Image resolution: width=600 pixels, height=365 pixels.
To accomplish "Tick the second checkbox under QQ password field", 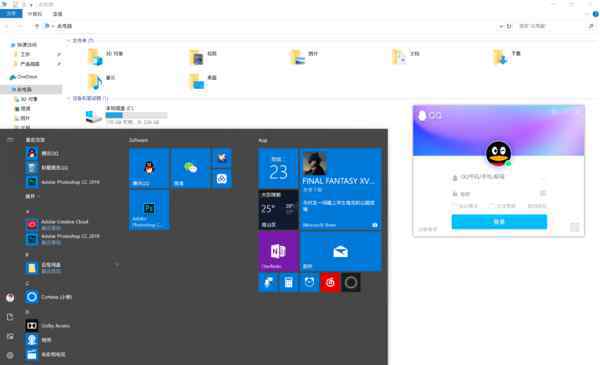I will click(x=492, y=206).
